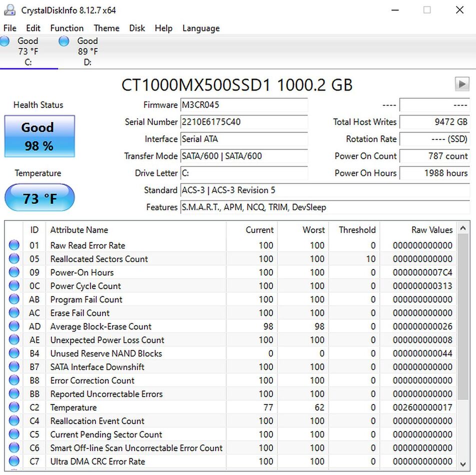Open the Theme menu
Screen dimensions: 476x475
106,28
